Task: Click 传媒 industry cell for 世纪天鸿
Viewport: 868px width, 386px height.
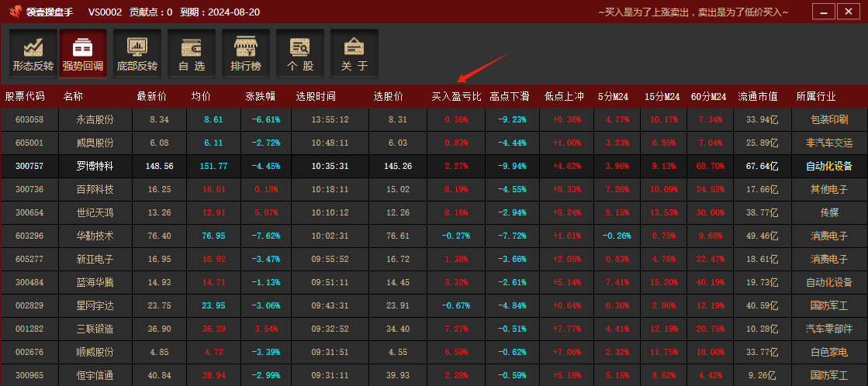Action: [829, 212]
